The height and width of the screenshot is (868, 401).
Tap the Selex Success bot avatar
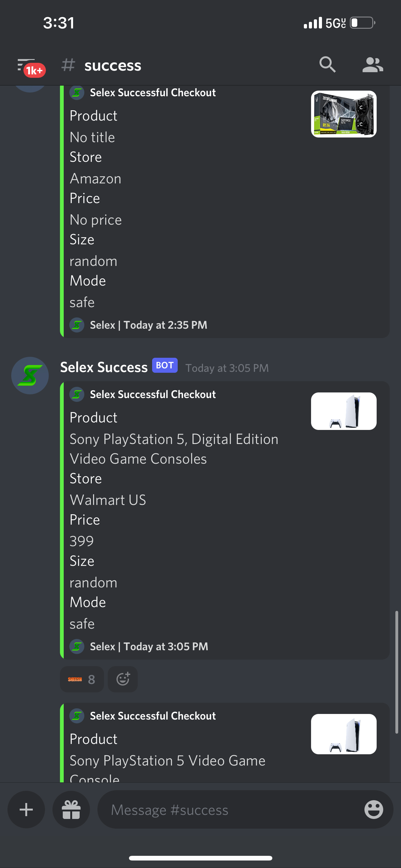[x=30, y=375]
